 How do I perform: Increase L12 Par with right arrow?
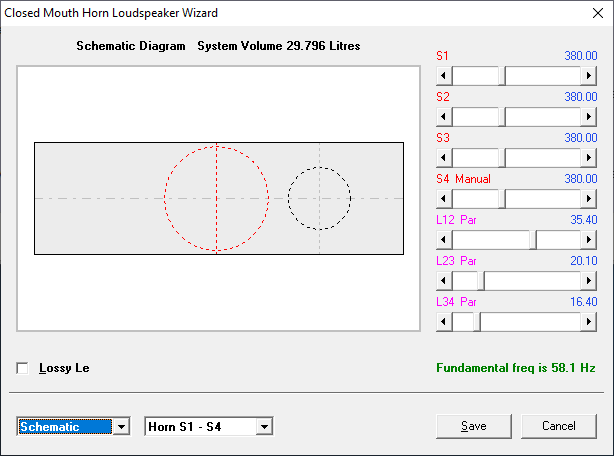click(589, 240)
